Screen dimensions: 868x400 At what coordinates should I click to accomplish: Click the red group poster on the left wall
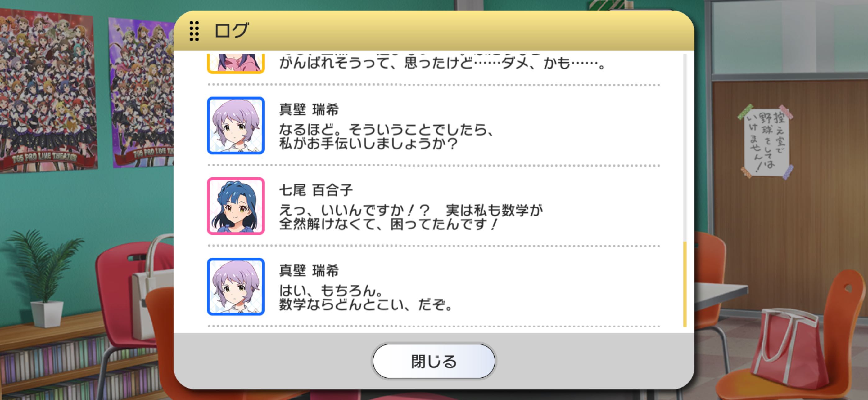(48, 90)
